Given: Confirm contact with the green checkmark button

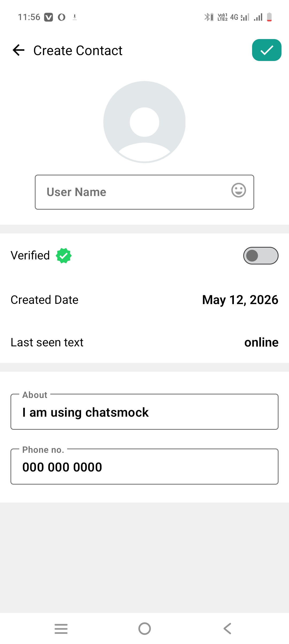Looking at the screenshot, I should [x=267, y=50].
